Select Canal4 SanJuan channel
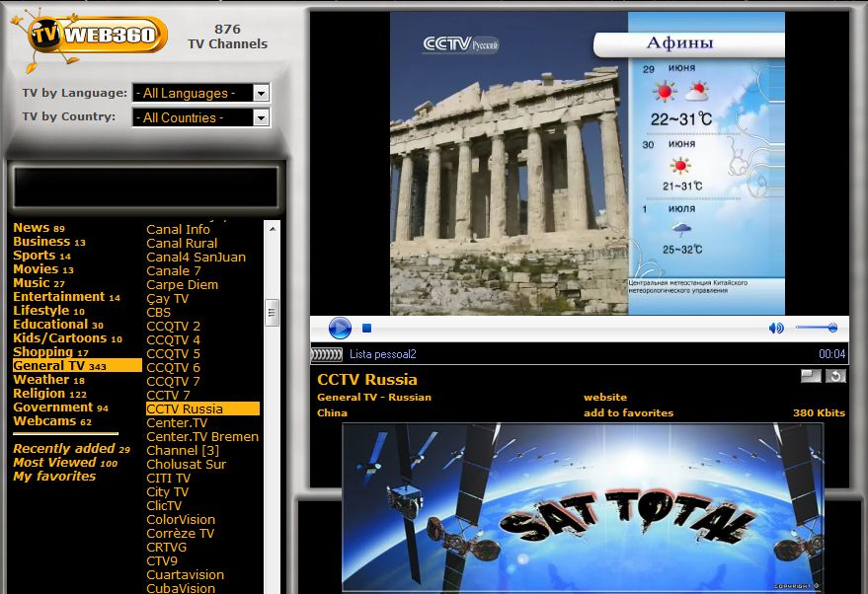This screenshot has width=868, height=594. click(196, 258)
